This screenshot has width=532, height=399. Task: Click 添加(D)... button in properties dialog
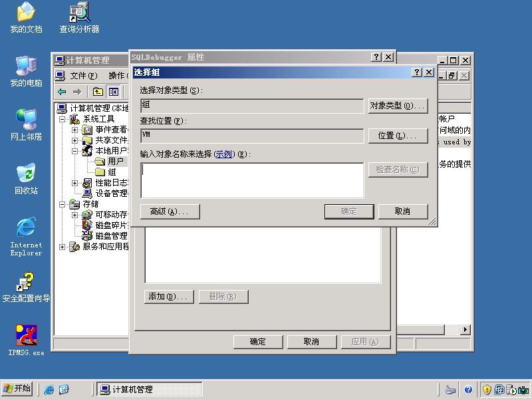click(x=169, y=297)
